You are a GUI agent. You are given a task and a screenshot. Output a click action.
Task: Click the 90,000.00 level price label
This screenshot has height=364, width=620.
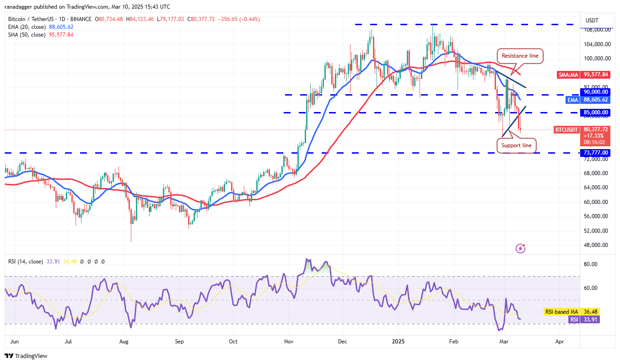(x=595, y=92)
